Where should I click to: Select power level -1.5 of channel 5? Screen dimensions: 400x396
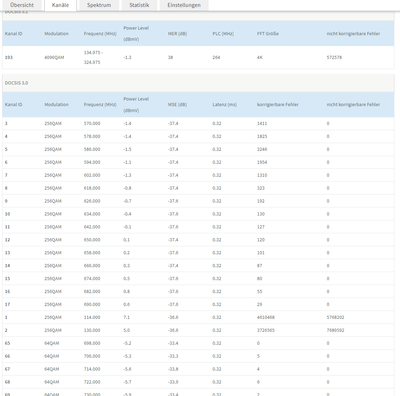click(127, 149)
